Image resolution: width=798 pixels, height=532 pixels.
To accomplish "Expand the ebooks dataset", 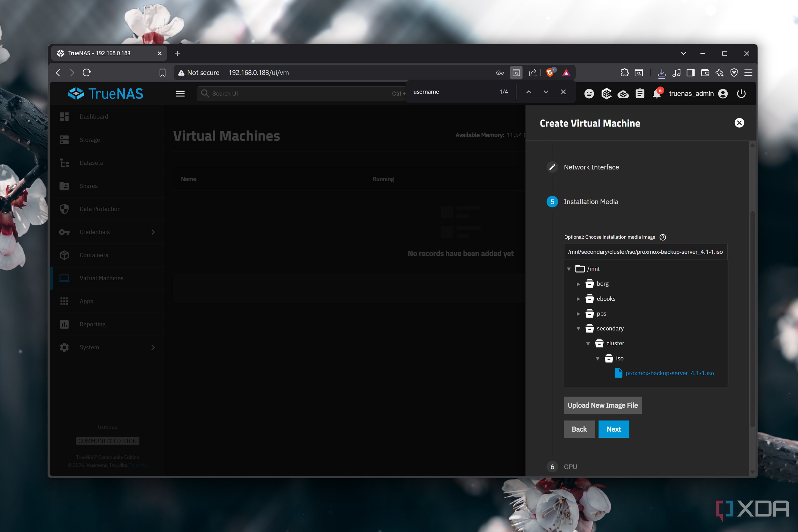I will pyautogui.click(x=578, y=299).
